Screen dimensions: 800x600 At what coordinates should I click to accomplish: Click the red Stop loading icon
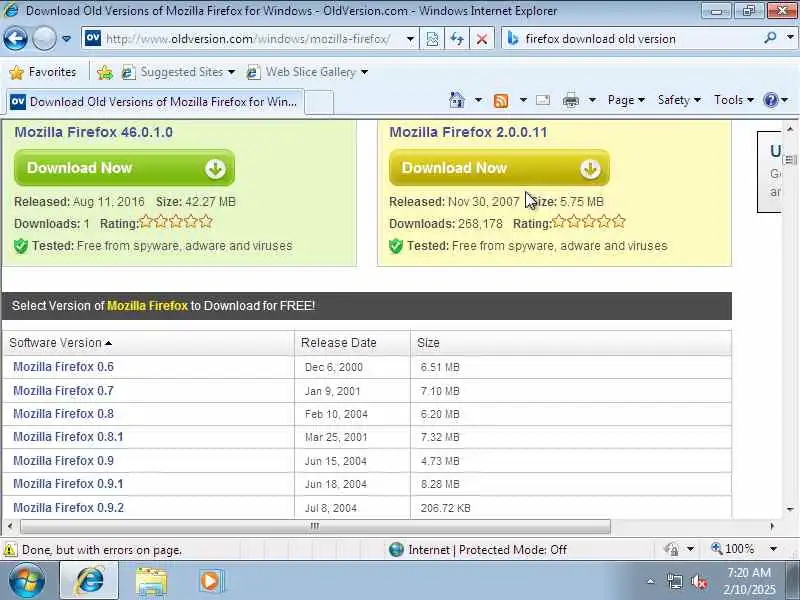pos(481,39)
